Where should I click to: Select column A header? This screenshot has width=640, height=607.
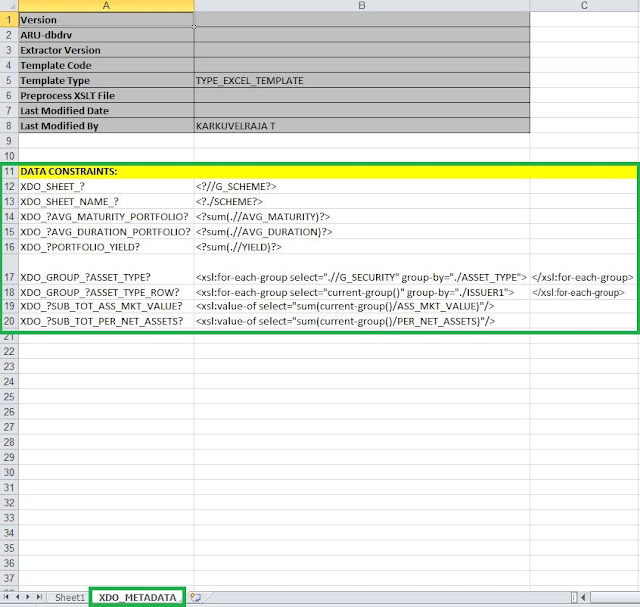pos(106,6)
